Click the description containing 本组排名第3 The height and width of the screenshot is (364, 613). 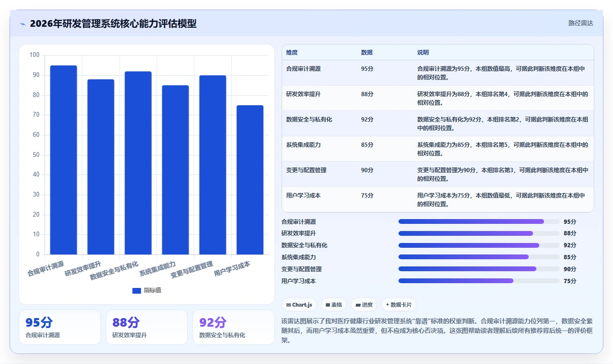pos(503,175)
